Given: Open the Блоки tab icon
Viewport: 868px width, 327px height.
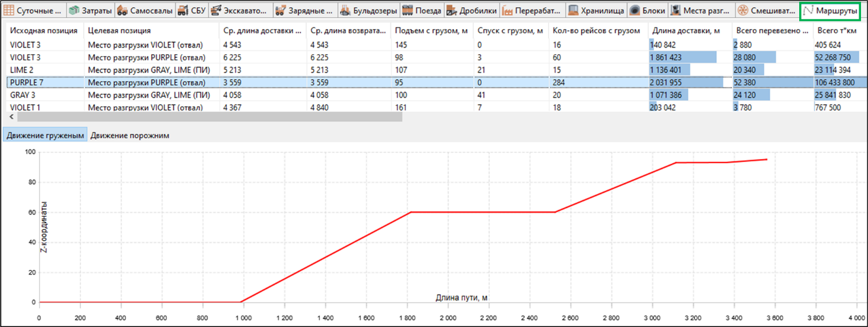Looking at the screenshot, I should 648,10.
